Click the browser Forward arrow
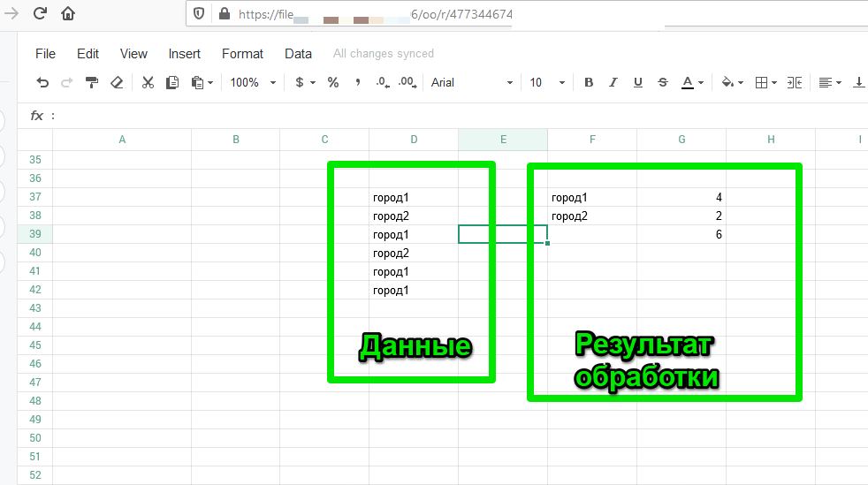 coord(11,13)
